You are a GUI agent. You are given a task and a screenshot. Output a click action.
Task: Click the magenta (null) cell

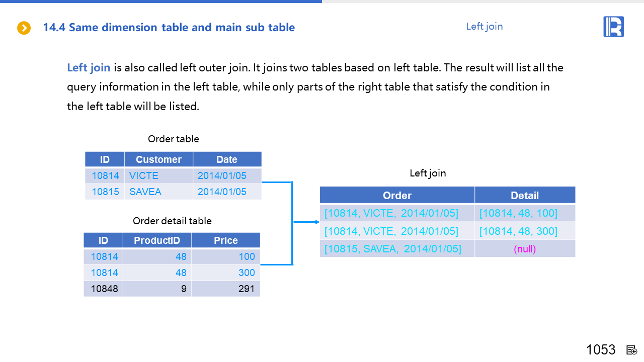pyautogui.click(x=524, y=249)
